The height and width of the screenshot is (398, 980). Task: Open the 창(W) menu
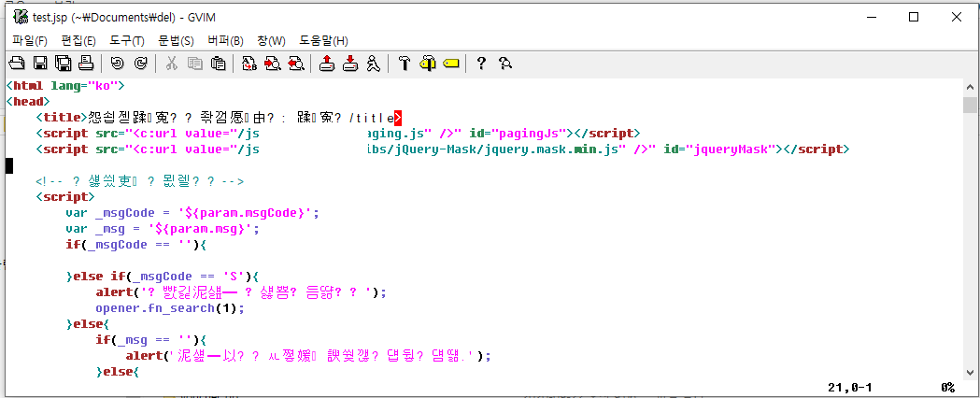click(271, 40)
